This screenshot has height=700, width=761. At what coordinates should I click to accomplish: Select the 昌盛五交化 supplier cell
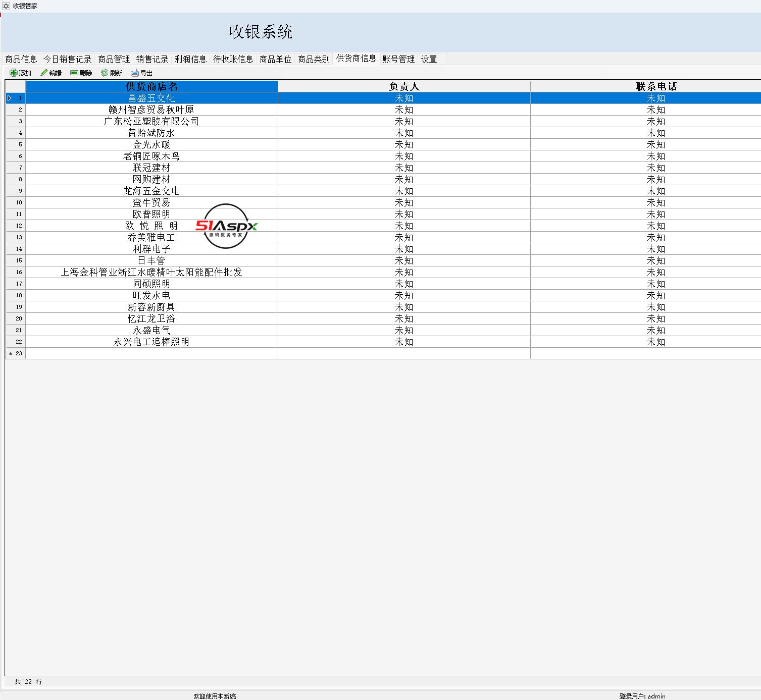coord(151,98)
